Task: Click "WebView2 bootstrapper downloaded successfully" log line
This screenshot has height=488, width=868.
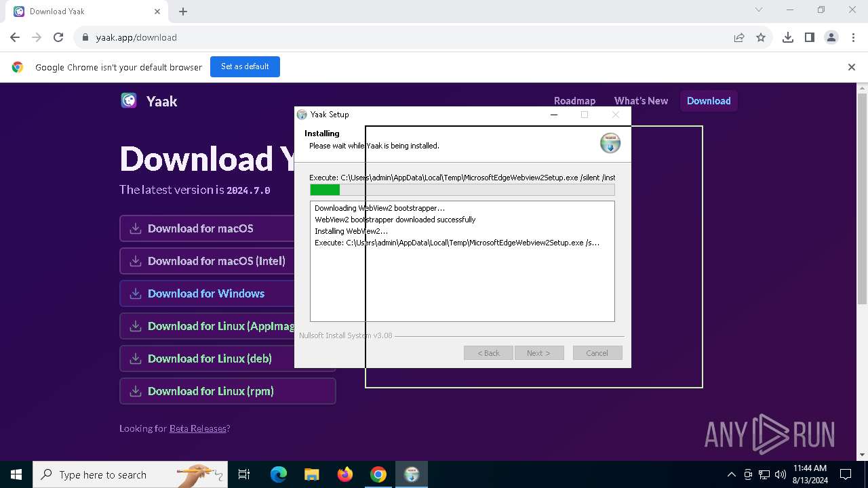Action: (x=395, y=220)
